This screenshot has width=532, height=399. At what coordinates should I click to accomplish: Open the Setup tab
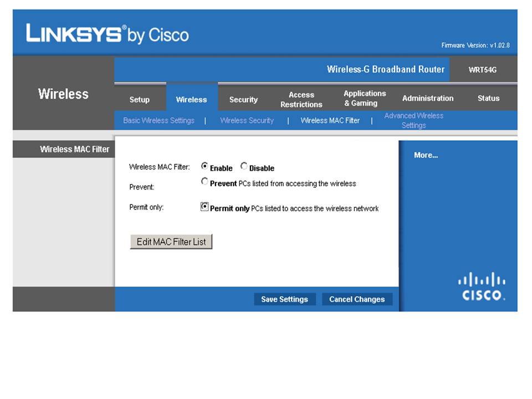tap(140, 99)
